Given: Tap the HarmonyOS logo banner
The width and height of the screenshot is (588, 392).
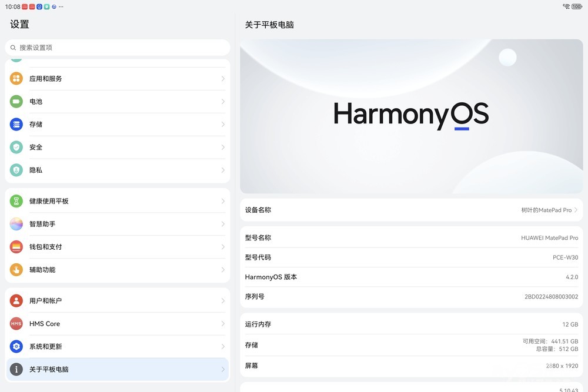Looking at the screenshot, I should click(411, 116).
